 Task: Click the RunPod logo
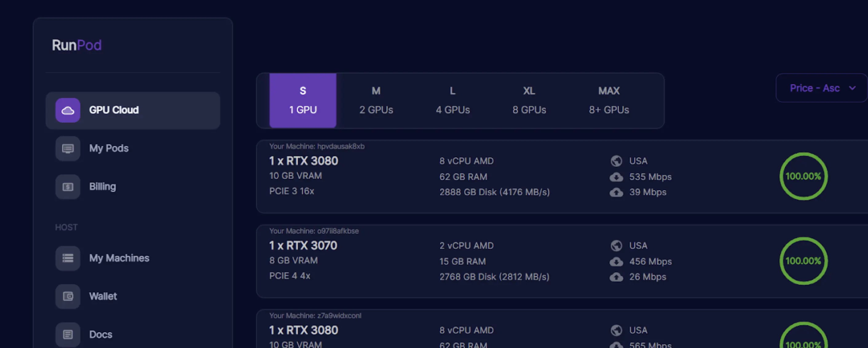click(77, 45)
